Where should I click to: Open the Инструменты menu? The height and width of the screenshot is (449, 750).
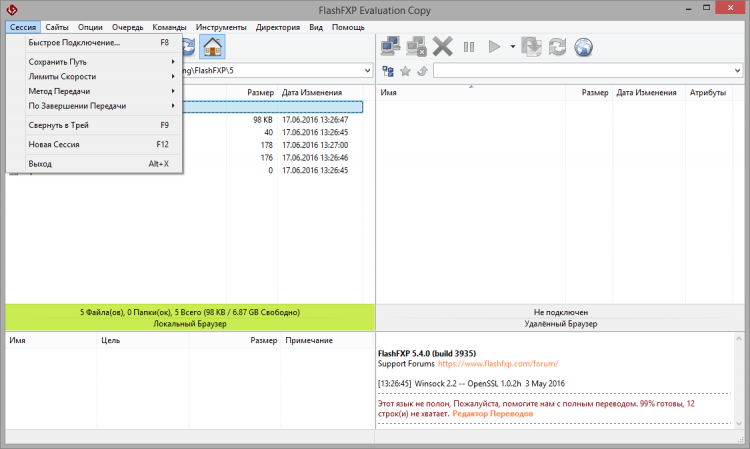pos(221,27)
